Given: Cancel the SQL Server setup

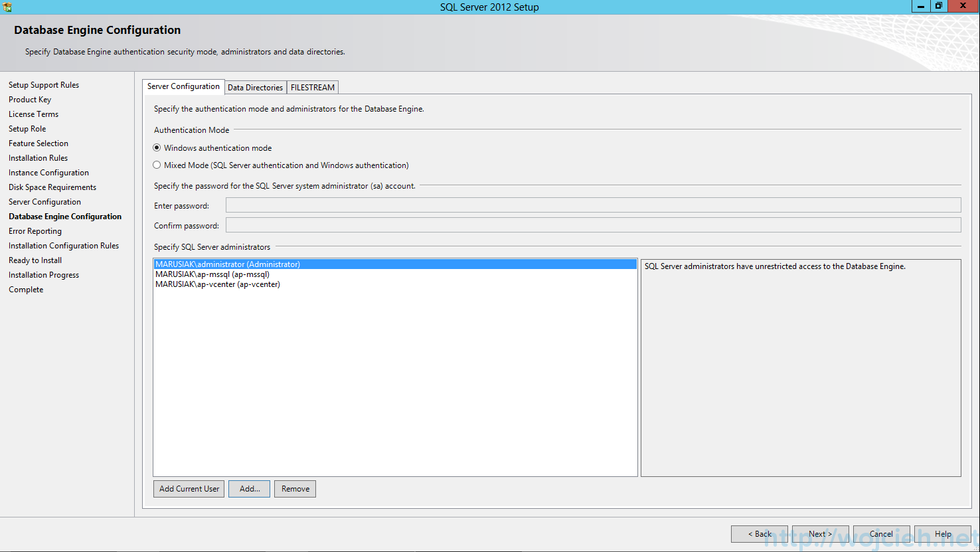Looking at the screenshot, I should (882, 534).
